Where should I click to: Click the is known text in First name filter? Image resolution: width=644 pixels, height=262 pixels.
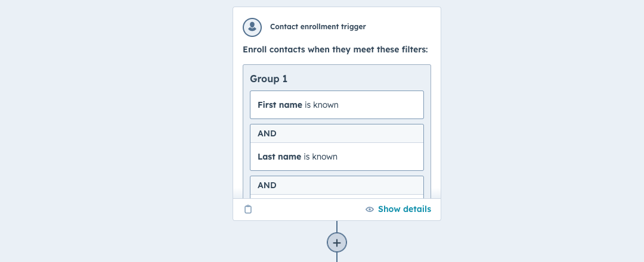click(x=321, y=105)
